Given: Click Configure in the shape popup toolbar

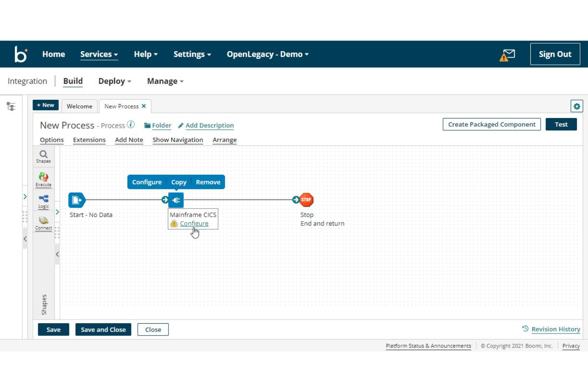Looking at the screenshot, I should pos(147,182).
